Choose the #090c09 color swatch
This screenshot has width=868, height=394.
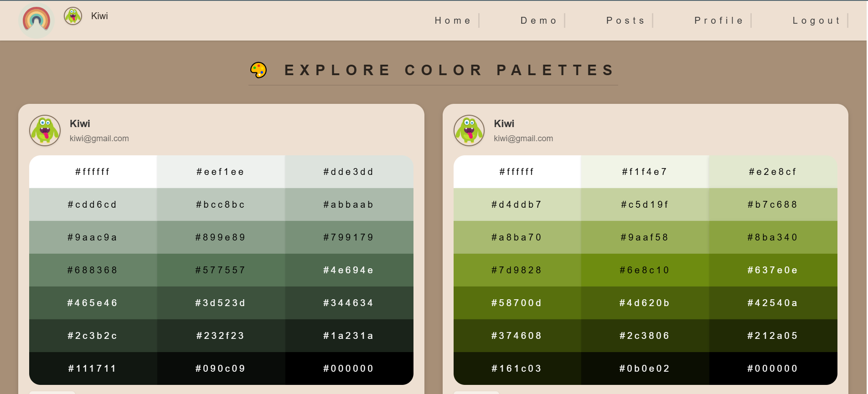point(221,368)
